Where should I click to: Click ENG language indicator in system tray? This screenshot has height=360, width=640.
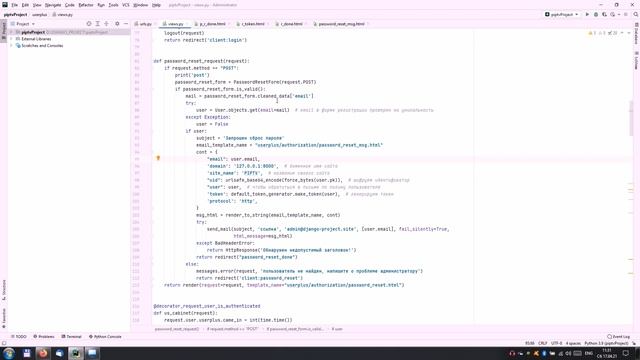[589, 353]
